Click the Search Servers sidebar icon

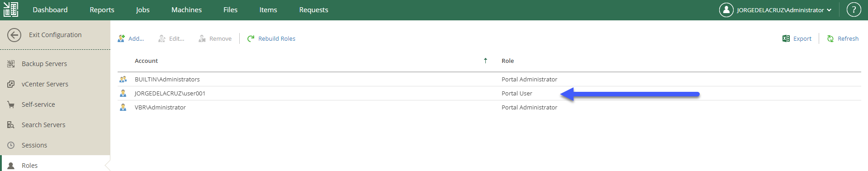tap(11, 125)
